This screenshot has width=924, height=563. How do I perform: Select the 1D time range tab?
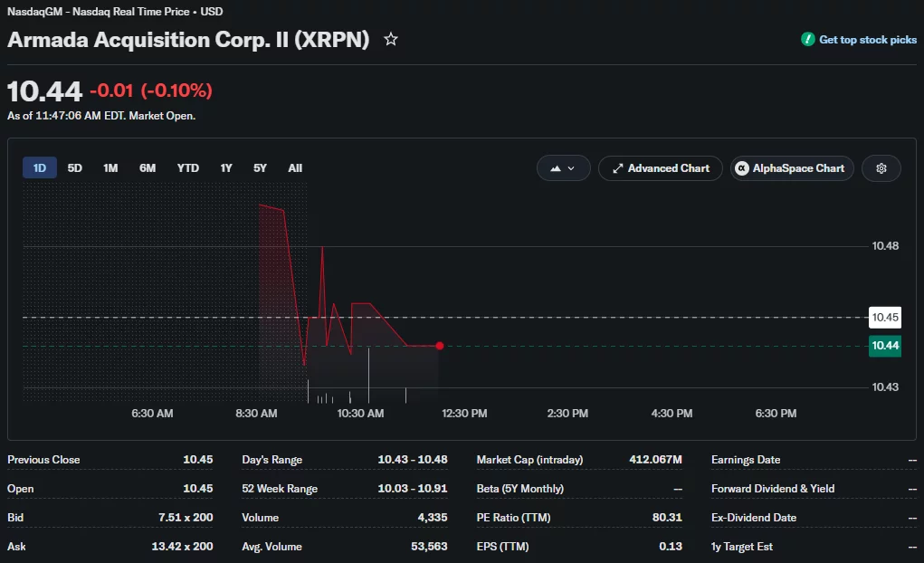pos(40,168)
